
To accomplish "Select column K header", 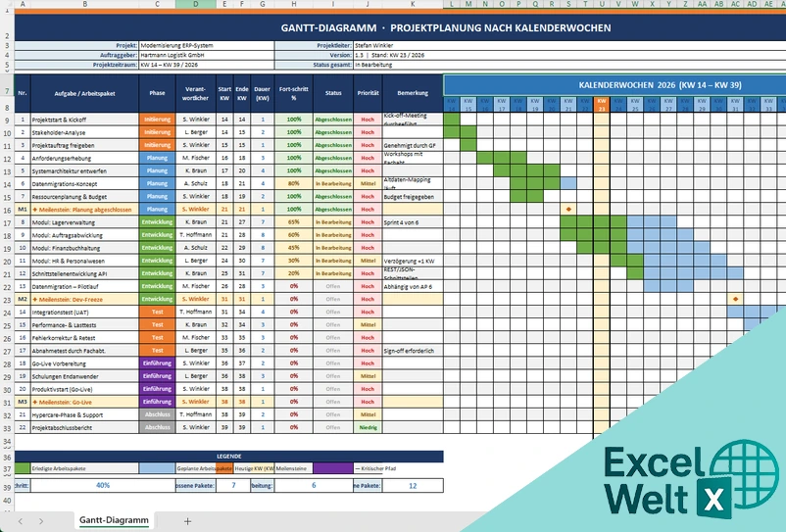I will (x=413, y=4).
